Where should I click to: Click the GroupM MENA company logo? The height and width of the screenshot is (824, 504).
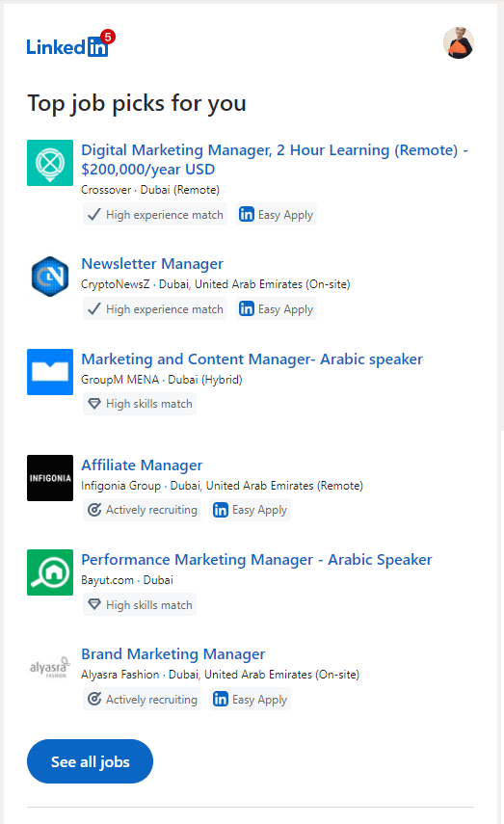pos(50,372)
